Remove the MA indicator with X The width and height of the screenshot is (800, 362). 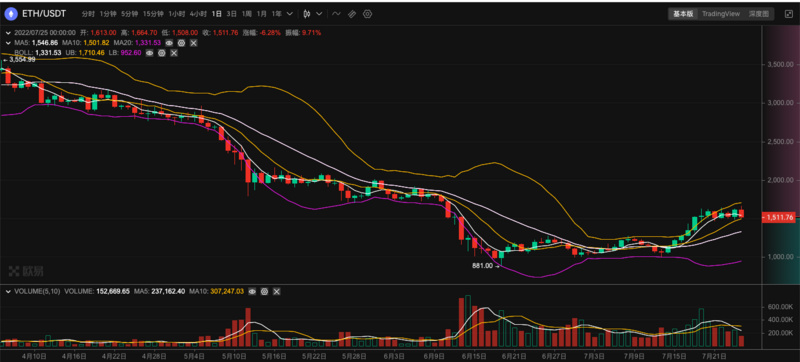coord(194,43)
